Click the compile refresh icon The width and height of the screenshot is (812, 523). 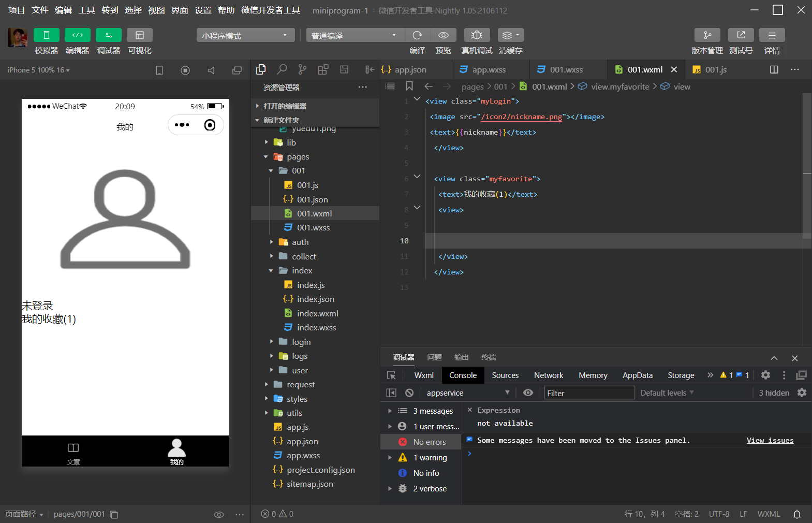[417, 35]
